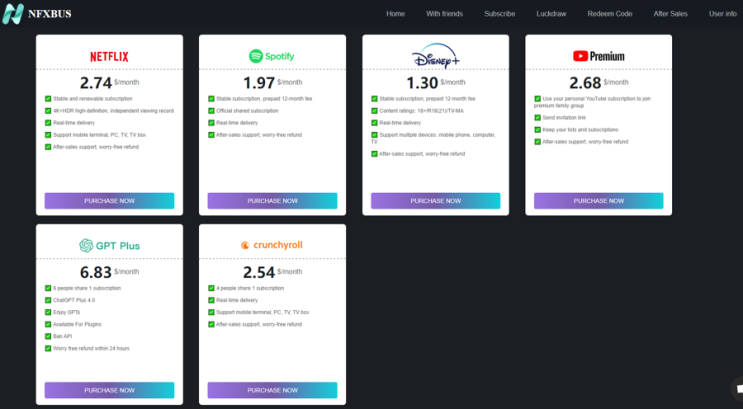Purchase the Spotify subscription

(x=272, y=201)
